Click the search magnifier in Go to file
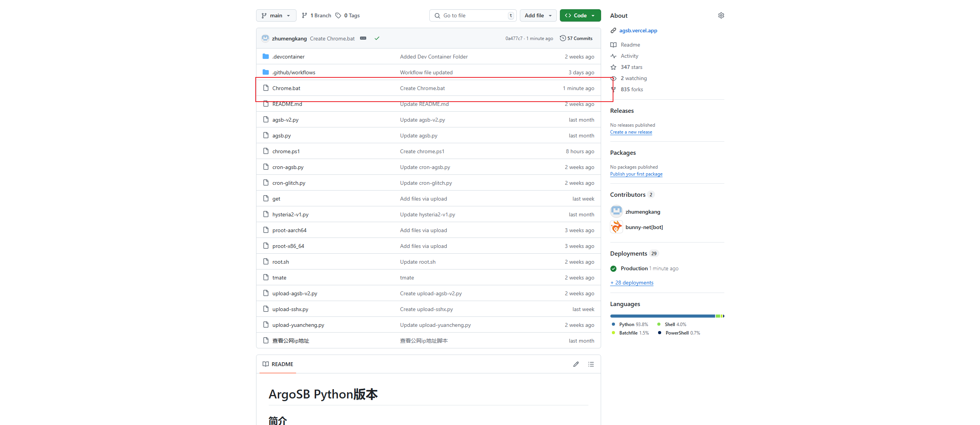 pyautogui.click(x=437, y=15)
